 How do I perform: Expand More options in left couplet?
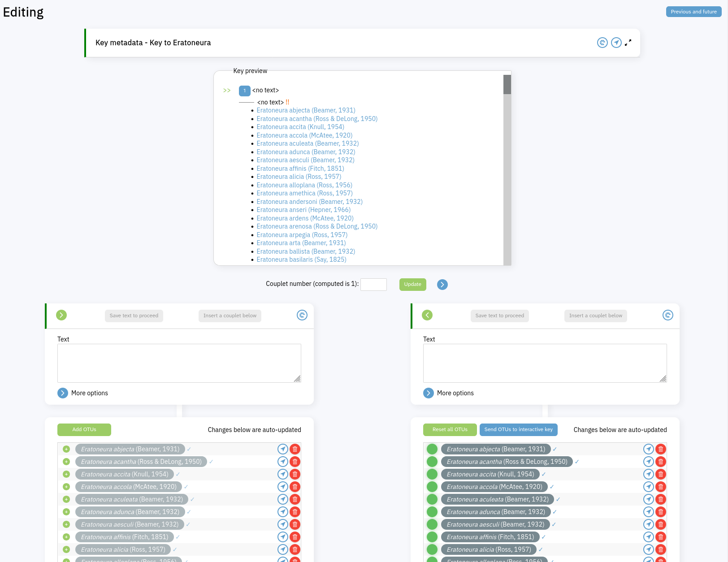63,393
